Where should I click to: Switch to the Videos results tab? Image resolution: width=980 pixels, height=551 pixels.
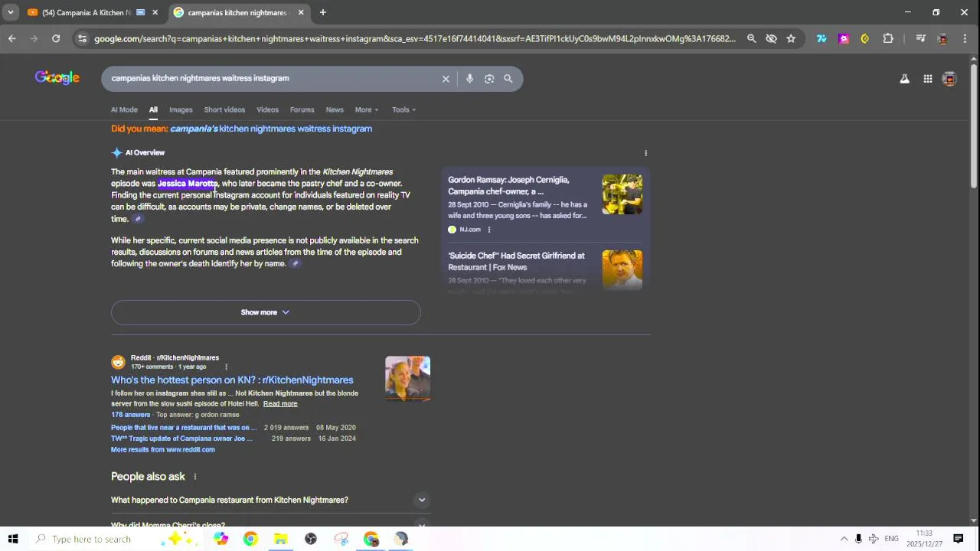coord(267,109)
